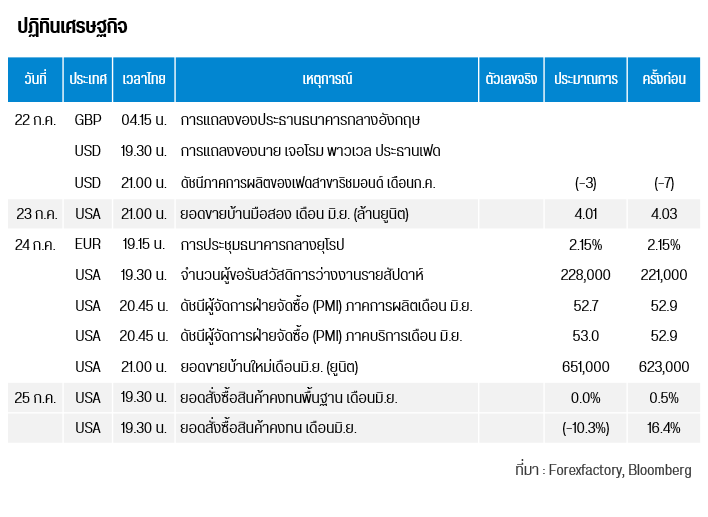The image size is (708, 517).
Task: Click the ประมาณการ column header
Action: (x=586, y=78)
